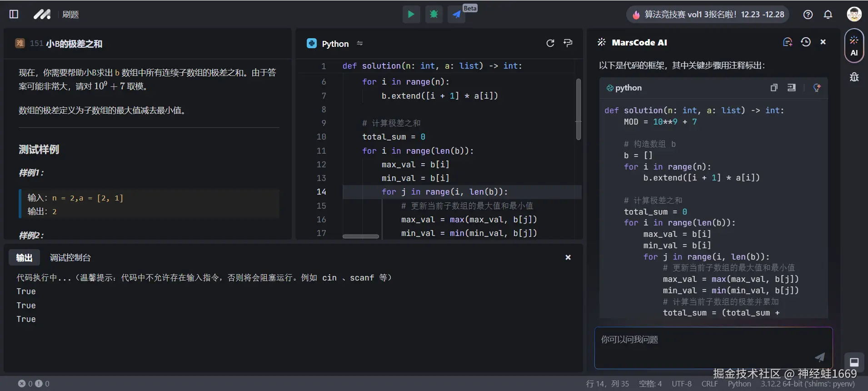Close the output panel
This screenshot has height=391, width=868.
(x=568, y=257)
